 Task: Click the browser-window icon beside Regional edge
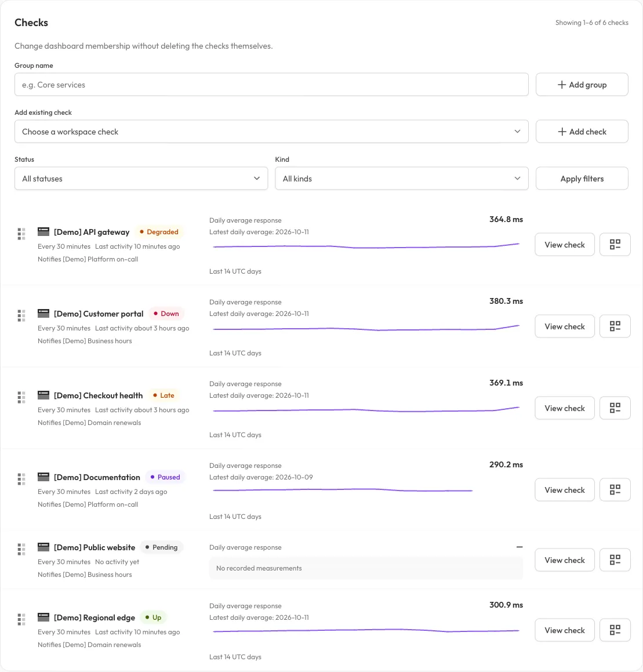click(x=43, y=617)
